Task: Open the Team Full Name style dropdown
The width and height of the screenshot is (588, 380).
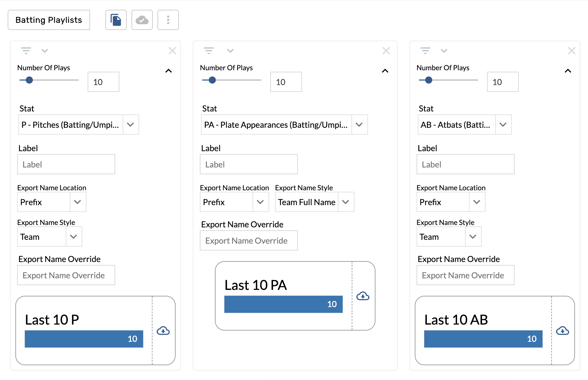Action: pyautogui.click(x=346, y=202)
